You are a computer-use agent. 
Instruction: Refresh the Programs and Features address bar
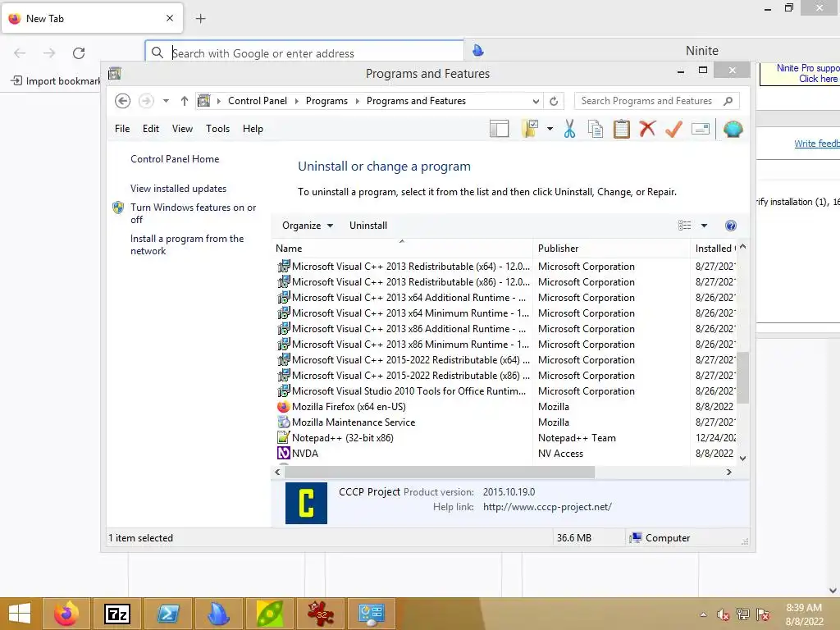click(x=554, y=101)
